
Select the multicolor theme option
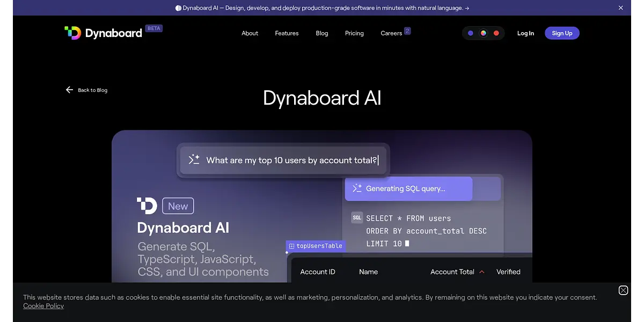pyautogui.click(x=484, y=33)
